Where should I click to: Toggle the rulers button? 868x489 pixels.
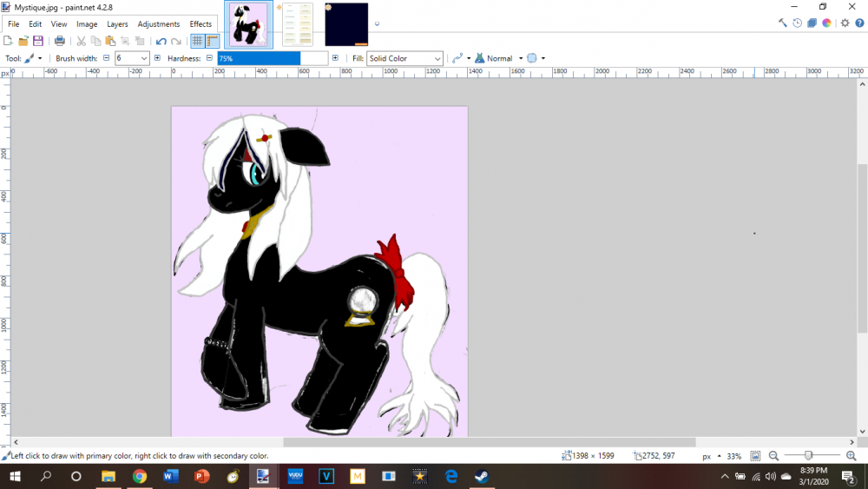(213, 41)
